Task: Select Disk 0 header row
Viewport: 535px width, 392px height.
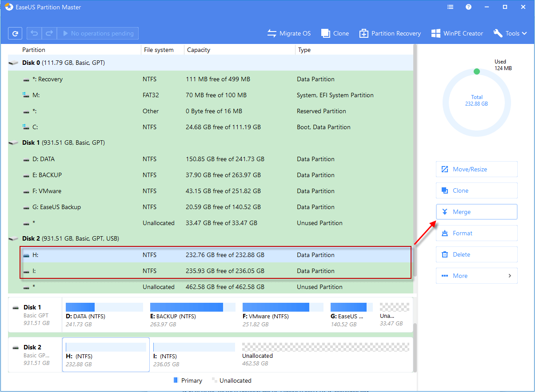Action: [x=211, y=63]
